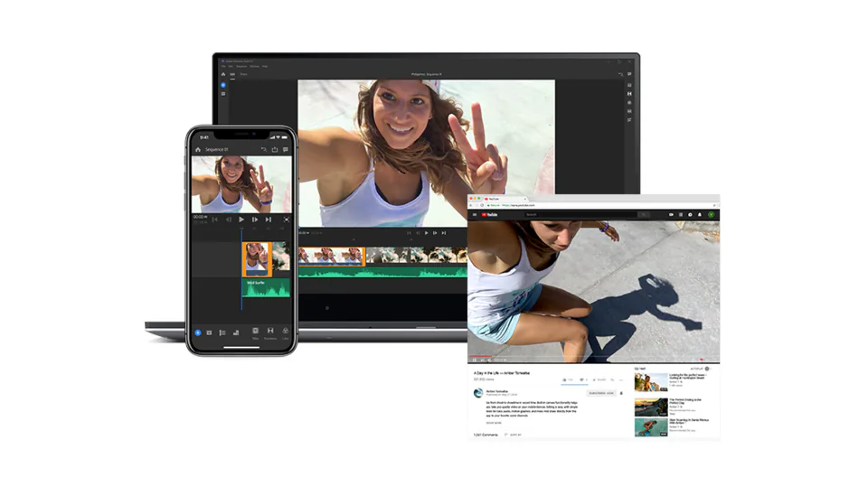Tap the undo arrow in the phone header
The width and height of the screenshot is (868, 487).
click(263, 149)
